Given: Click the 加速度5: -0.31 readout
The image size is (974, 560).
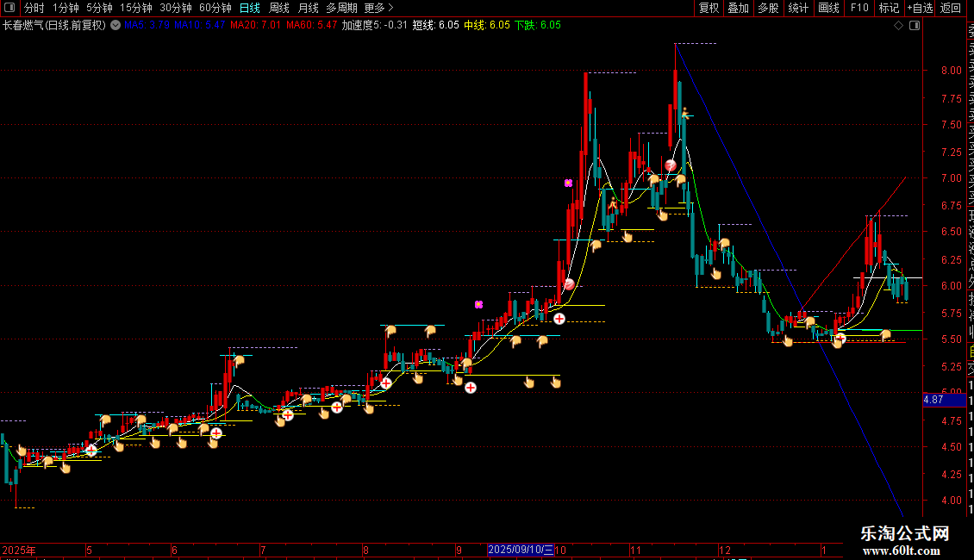Looking at the screenshot, I should pos(375,26).
